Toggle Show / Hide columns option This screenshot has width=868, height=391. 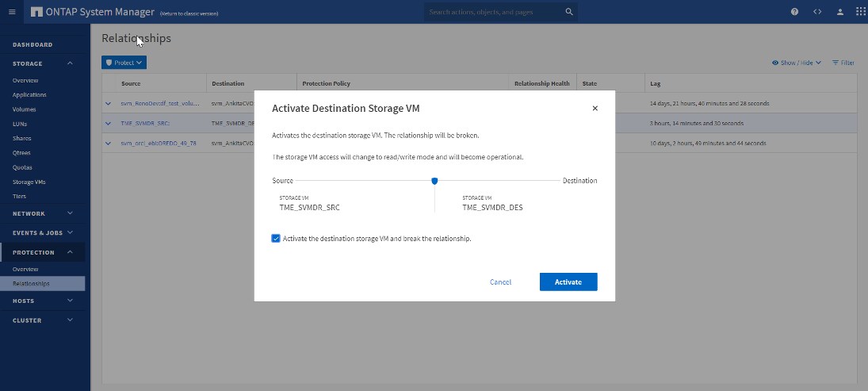796,63
